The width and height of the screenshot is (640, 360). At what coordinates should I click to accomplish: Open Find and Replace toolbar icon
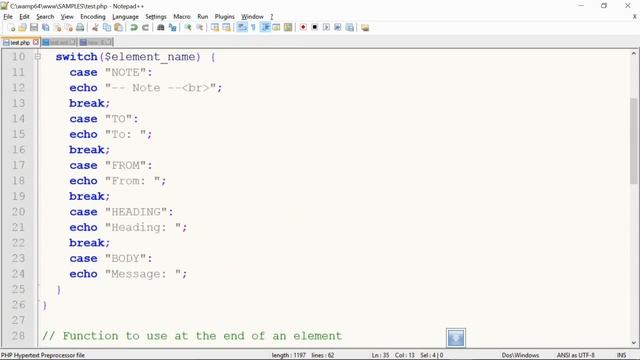pos(173,27)
